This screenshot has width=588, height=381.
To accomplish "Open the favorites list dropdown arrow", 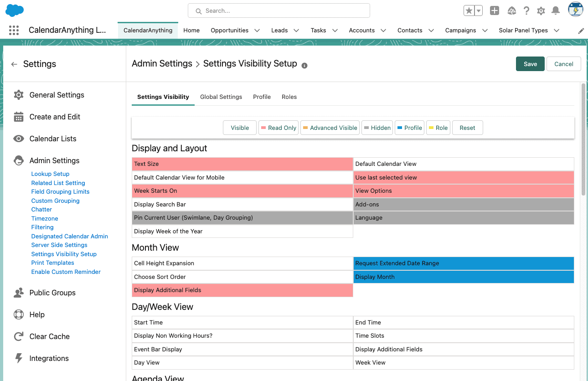I will (x=479, y=11).
